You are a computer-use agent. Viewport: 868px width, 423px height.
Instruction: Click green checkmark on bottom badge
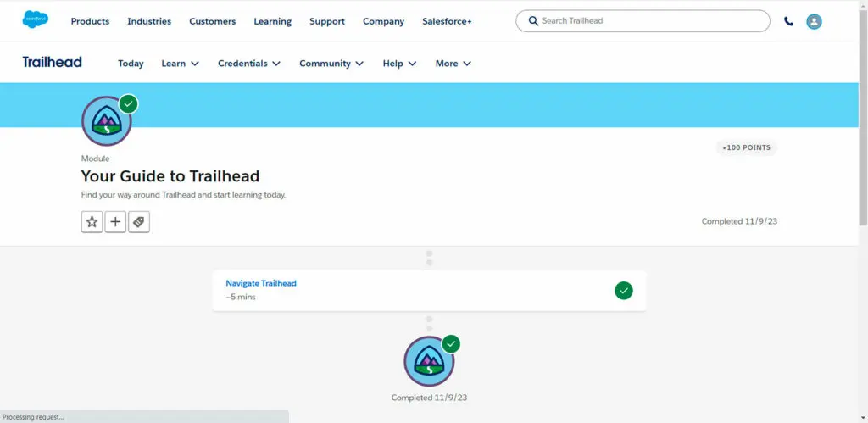click(x=451, y=344)
